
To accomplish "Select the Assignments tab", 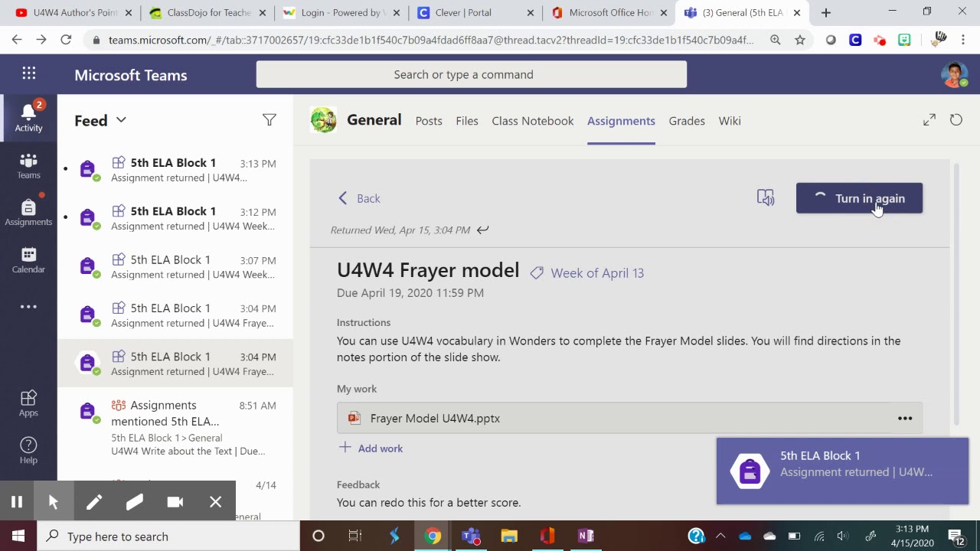I will 621,121.
